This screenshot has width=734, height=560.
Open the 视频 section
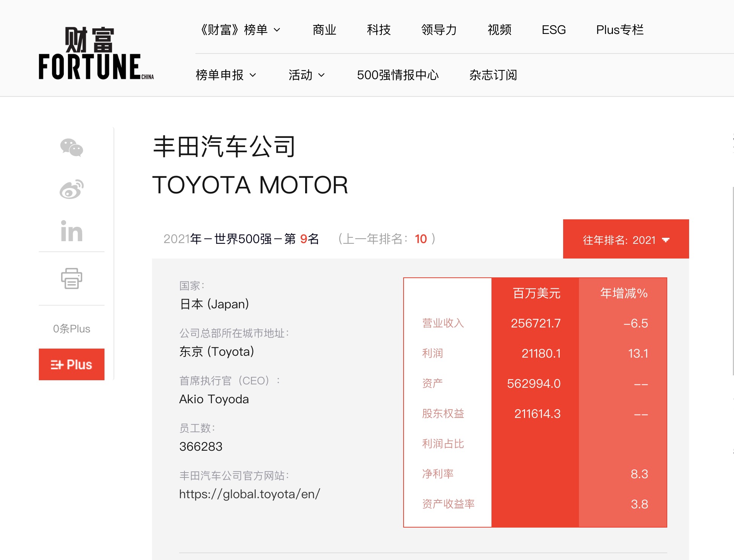[499, 30]
